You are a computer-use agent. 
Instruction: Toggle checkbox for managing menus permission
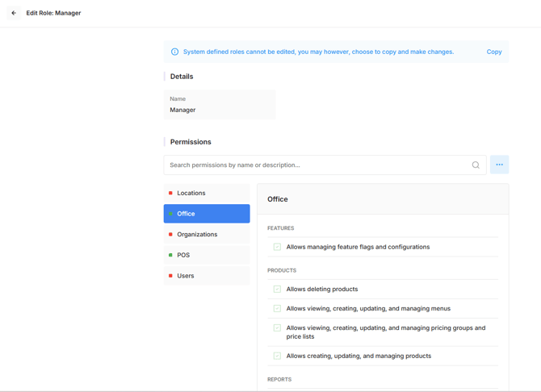(277, 308)
